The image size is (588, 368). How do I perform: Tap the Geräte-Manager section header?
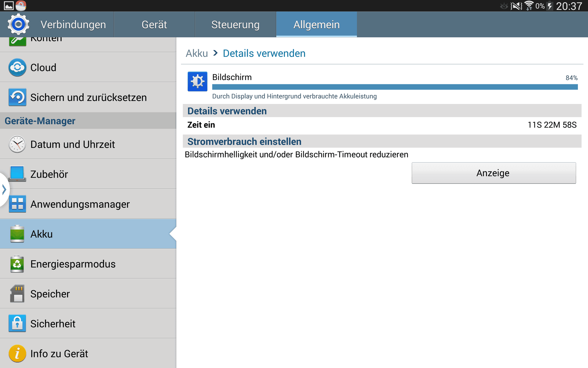pos(88,121)
